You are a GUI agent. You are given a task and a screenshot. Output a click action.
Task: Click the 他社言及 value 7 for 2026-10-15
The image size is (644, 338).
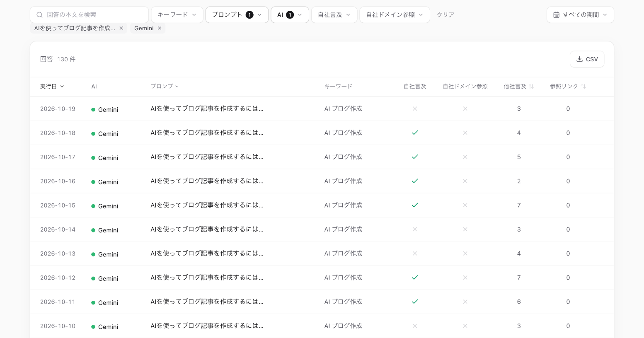(519, 205)
